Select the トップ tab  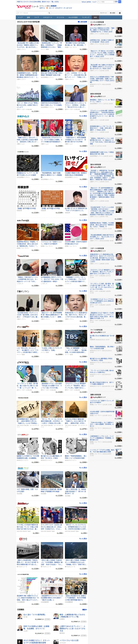pyautogui.click(x=20, y=17)
